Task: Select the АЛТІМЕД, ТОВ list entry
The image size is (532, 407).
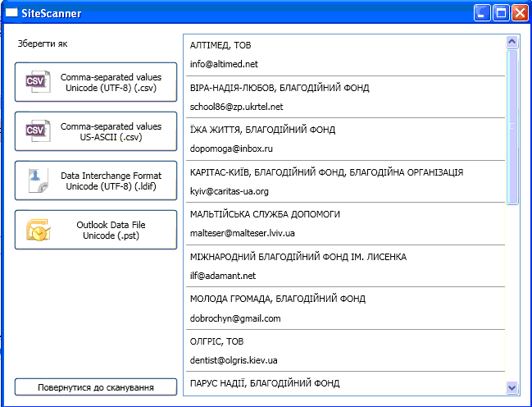Action: coord(345,55)
